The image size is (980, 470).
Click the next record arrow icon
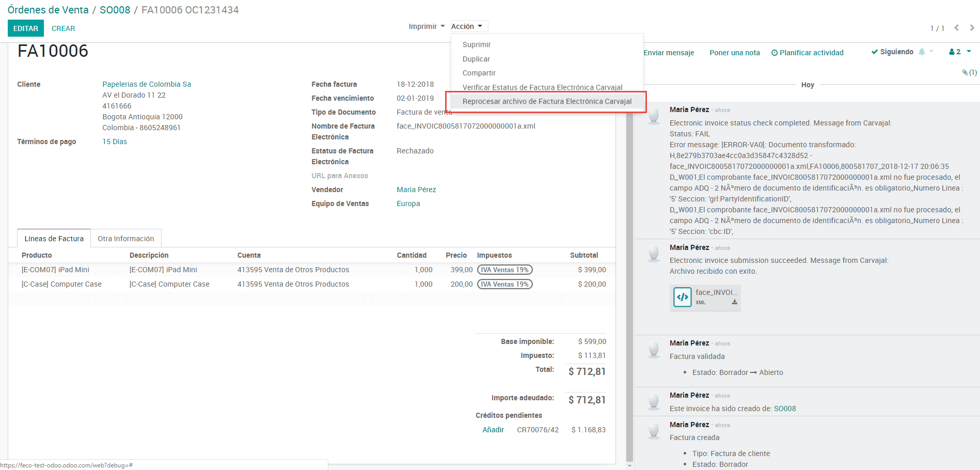pyautogui.click(x=972, y=28)
